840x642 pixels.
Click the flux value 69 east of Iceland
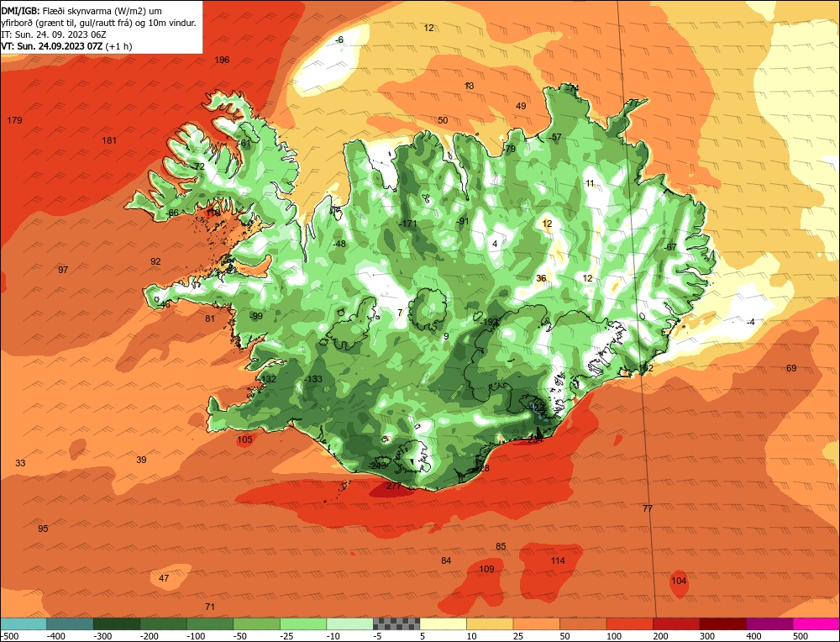791,368
